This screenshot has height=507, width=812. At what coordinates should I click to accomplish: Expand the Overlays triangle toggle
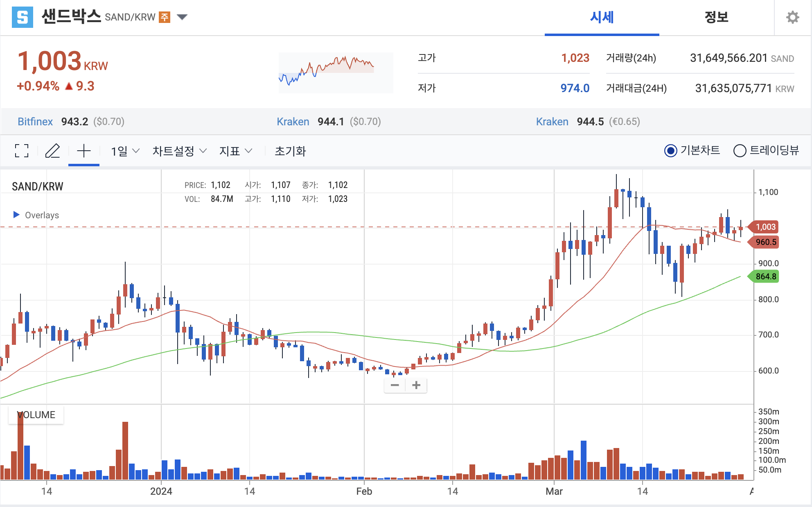coord(16,215)
